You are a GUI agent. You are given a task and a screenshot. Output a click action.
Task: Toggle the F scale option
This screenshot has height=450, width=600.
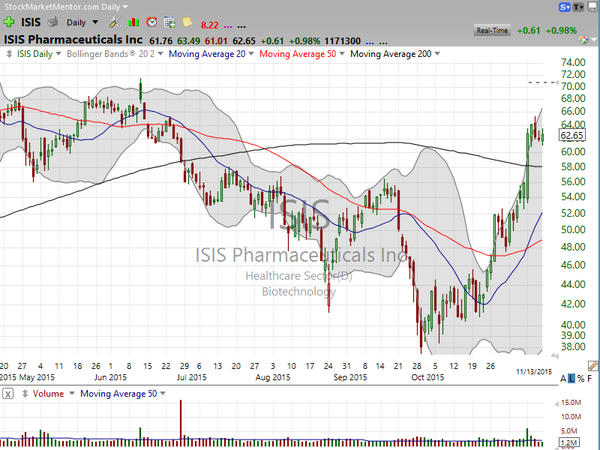(x=590, y=379)
